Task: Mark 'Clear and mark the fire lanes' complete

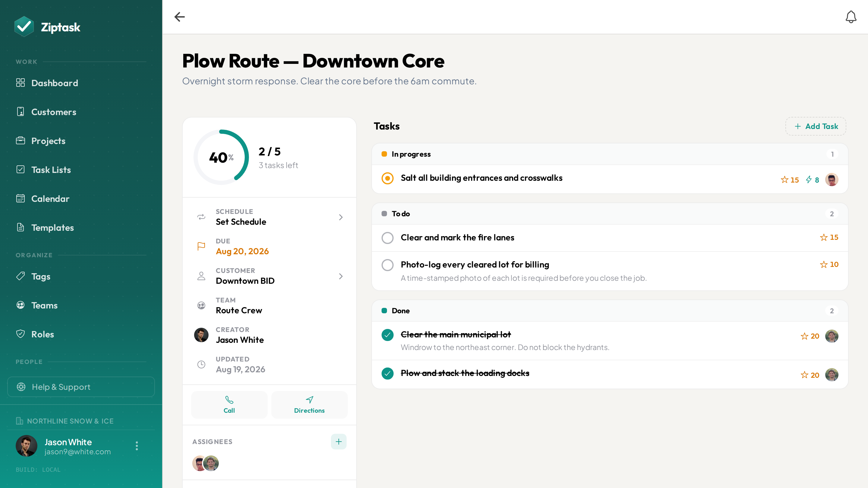Action: [x=388, y=238]
